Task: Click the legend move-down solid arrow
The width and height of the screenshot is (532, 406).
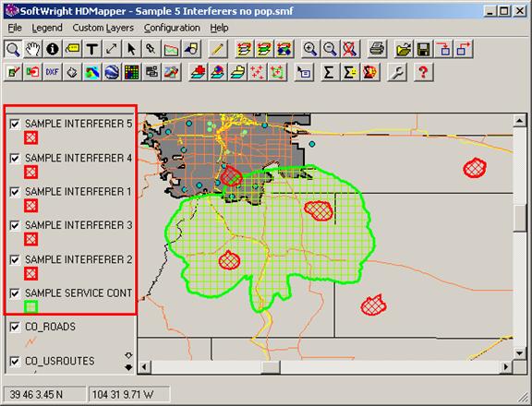Action: (x=128, y=367)
